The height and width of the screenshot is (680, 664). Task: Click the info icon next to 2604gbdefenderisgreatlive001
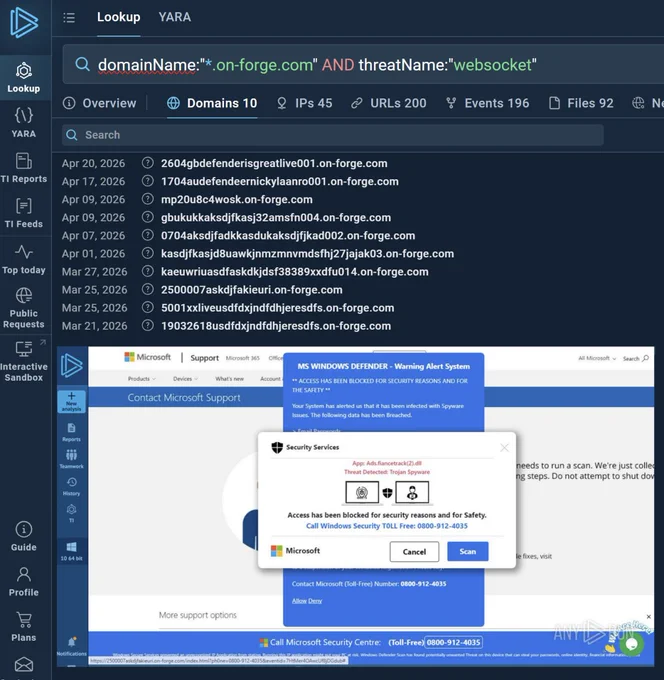[148, 163]
